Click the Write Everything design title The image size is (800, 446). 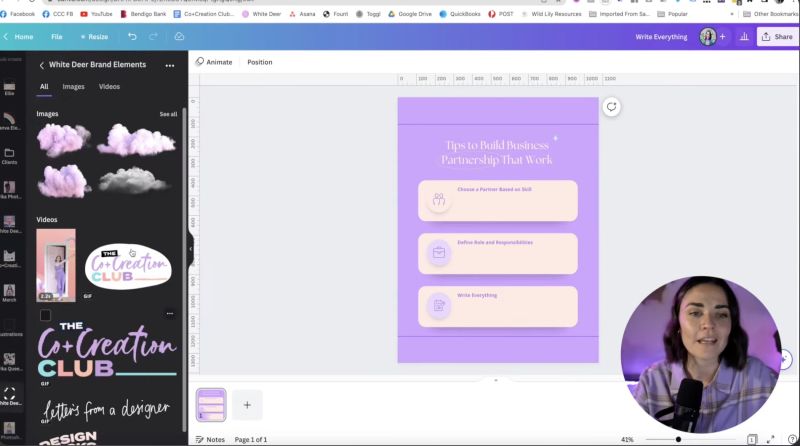pyautogui.click(x=661, y=37)
